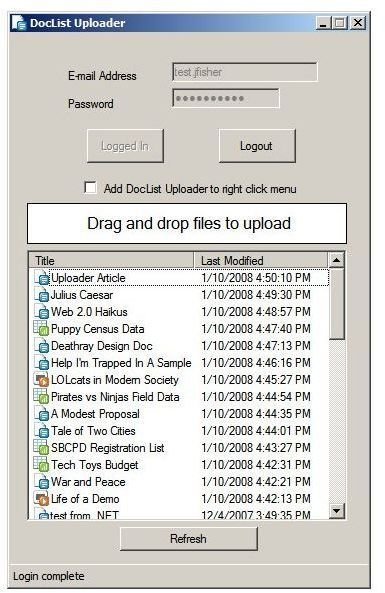Click the document list vertical scrollbar thumb
This screenshot has width=385, height=593.
336,304
